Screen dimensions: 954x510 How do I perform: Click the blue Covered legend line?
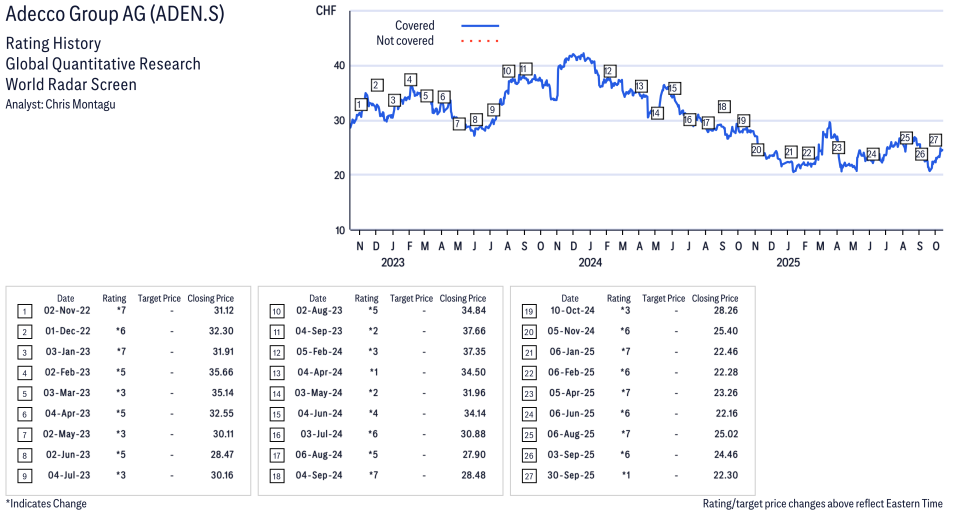point(480,26)
